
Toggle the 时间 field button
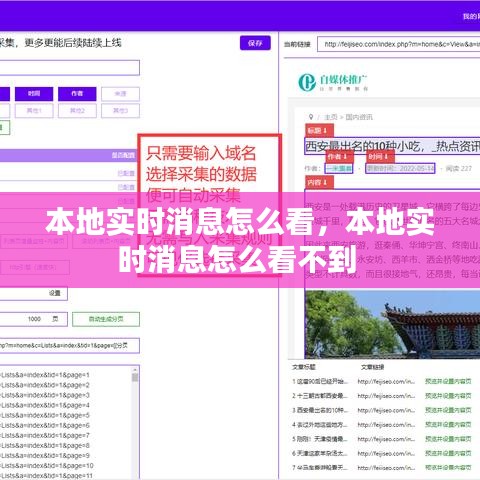click(34, 94)
